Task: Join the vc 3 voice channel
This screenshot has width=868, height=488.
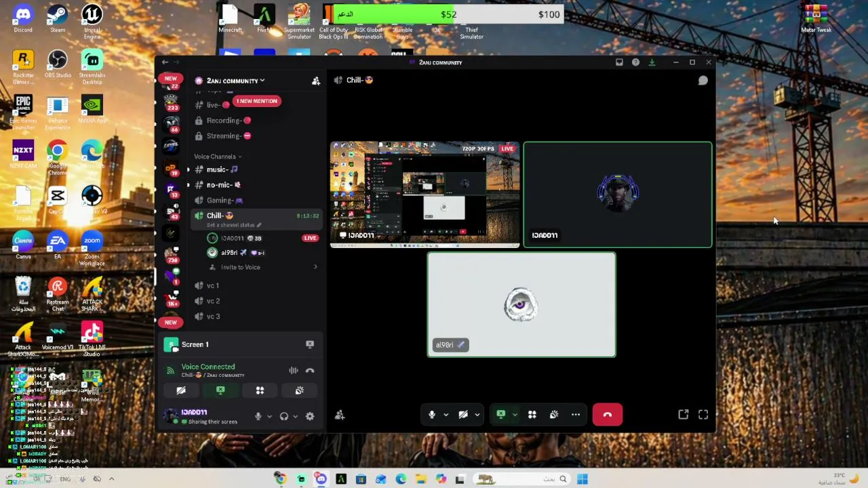Action: tap(256, 317)
